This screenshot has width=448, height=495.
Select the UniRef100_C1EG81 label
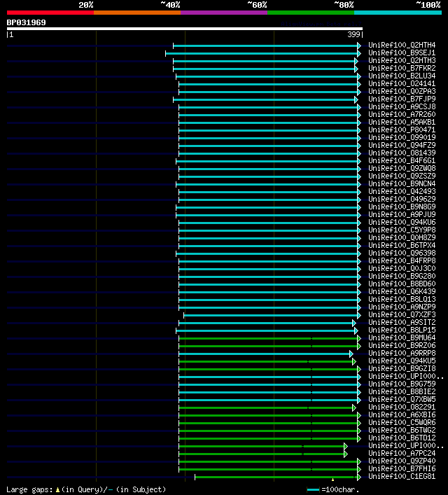(x=402, y=476)
